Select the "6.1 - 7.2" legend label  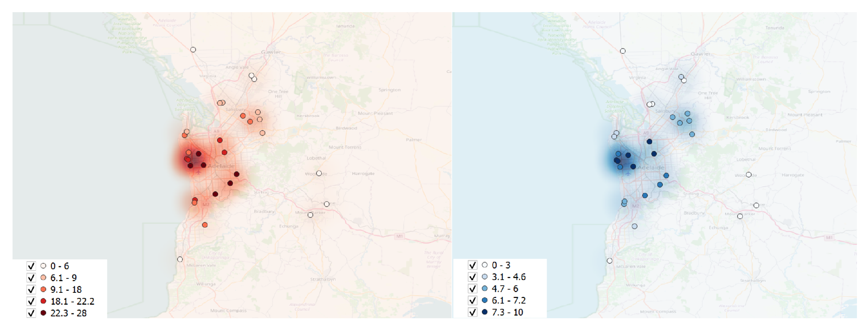509,301
